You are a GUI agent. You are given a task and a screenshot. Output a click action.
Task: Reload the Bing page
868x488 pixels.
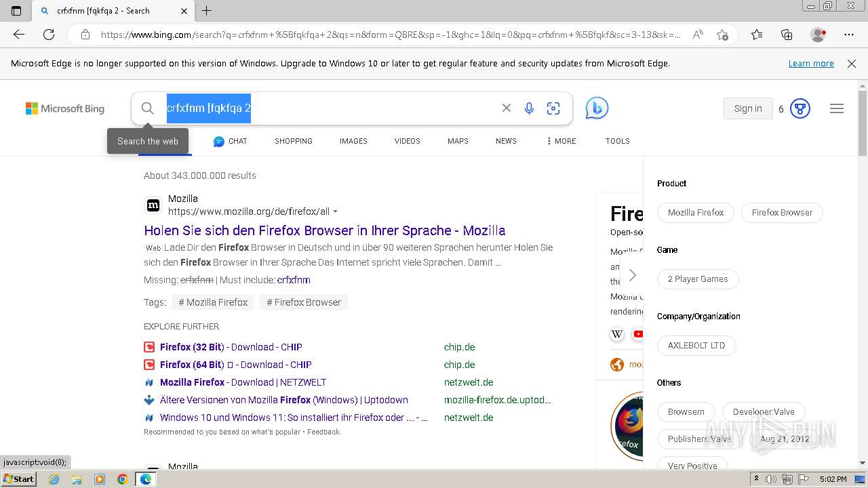[x=49, y=35]
